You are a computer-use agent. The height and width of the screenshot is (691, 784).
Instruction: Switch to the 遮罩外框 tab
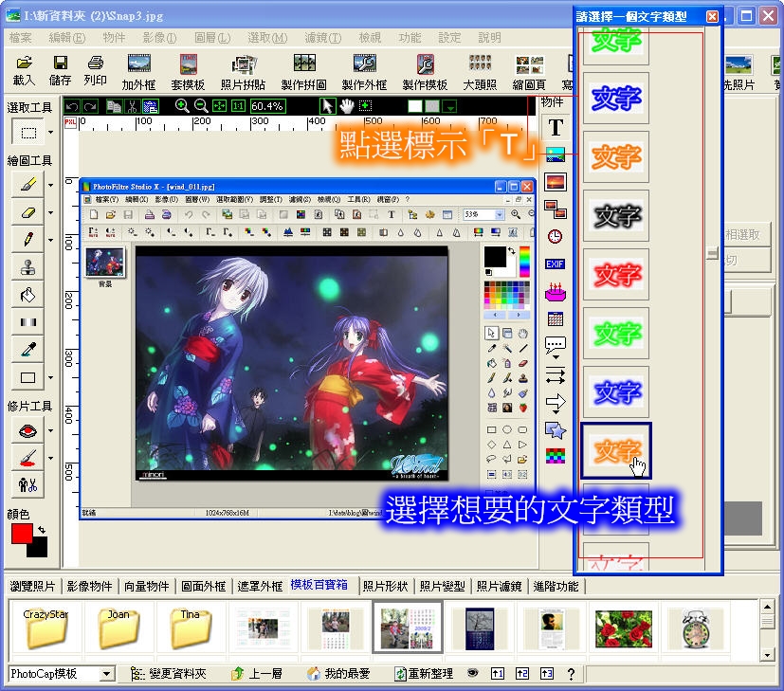point(260,586)
